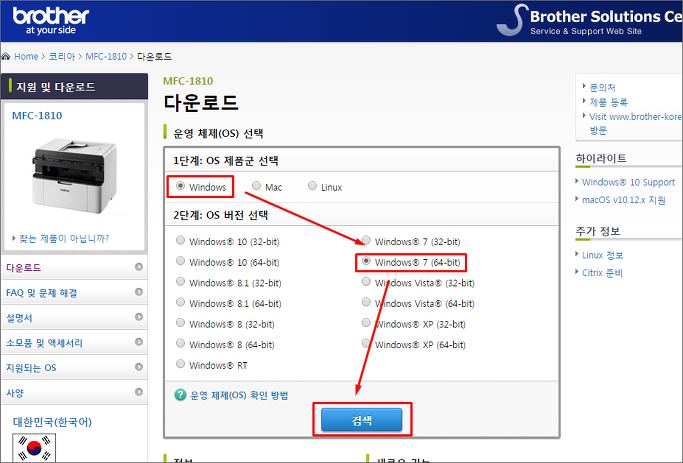Click arrow icon on 소모품 및 액세서리 row
Viewport: 683px width, 463px height.
click(x=139, y=342)
